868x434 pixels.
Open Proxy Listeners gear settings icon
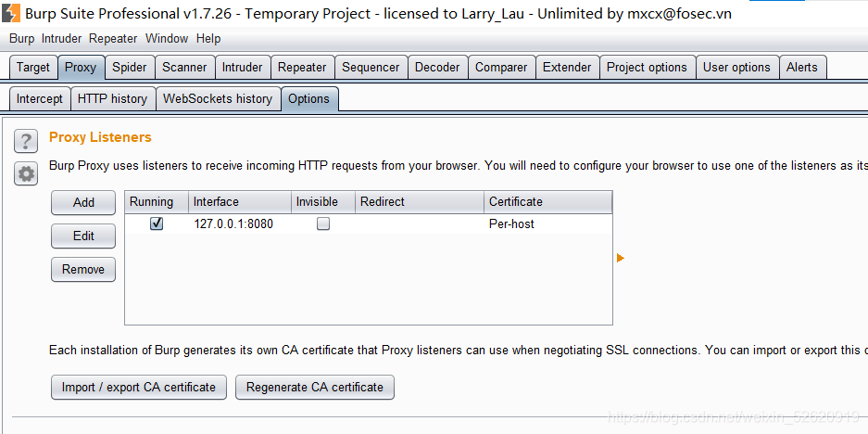coord(25,174)
